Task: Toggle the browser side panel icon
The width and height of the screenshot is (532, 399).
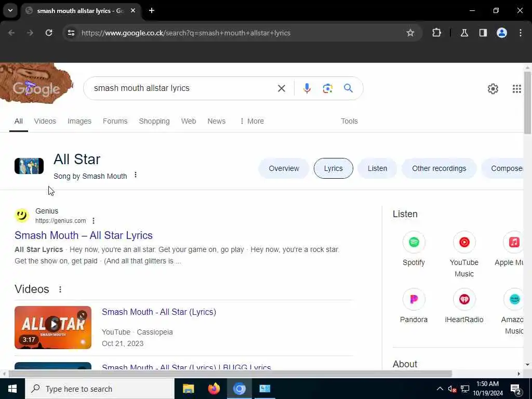Action: coord(483,33)
